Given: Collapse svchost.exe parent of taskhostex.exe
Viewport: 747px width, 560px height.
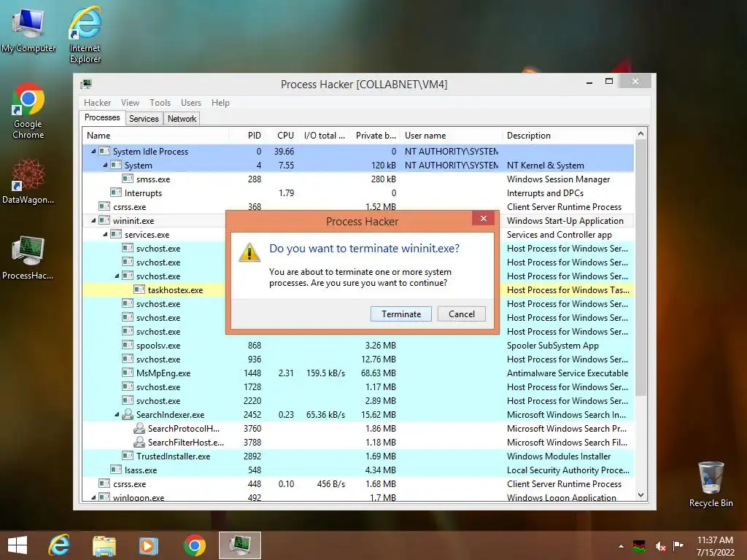Looking at the screenshot, I should 117,276.
